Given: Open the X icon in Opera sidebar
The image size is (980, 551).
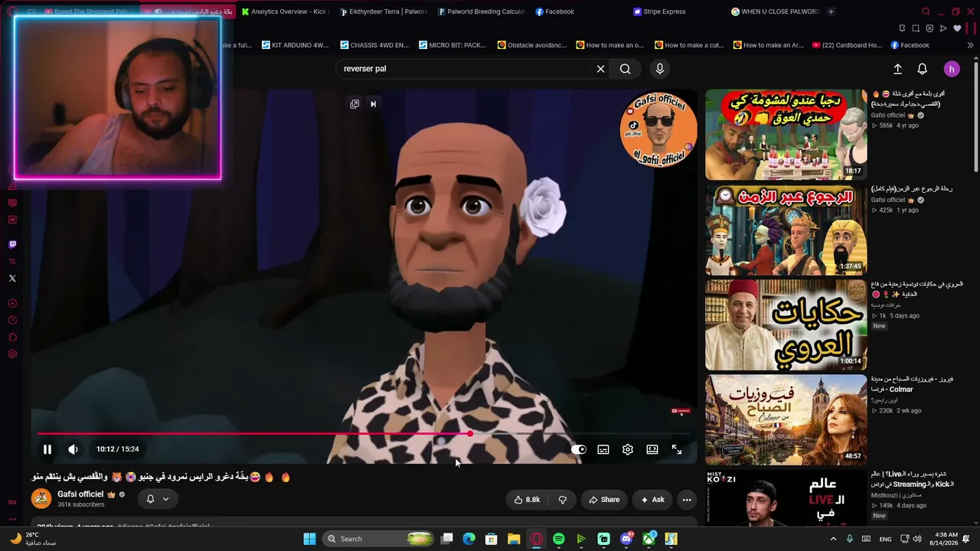Looking at the screenshot, I should (x=12, y=279).
